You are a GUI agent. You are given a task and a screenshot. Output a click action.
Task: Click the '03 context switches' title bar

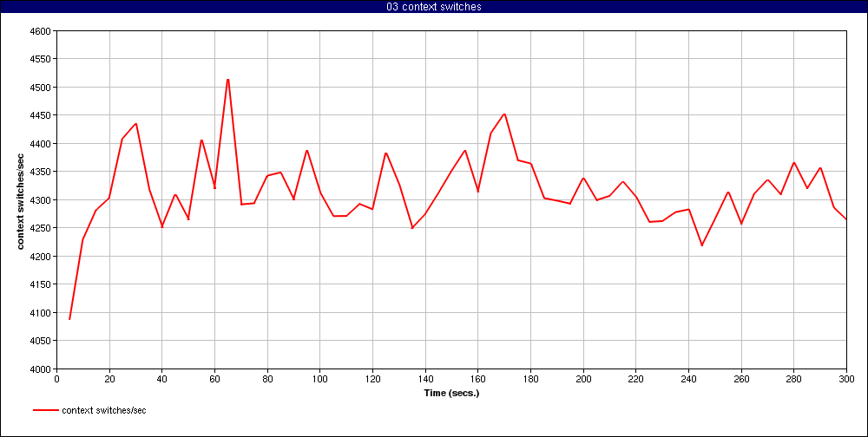point(434,6)
